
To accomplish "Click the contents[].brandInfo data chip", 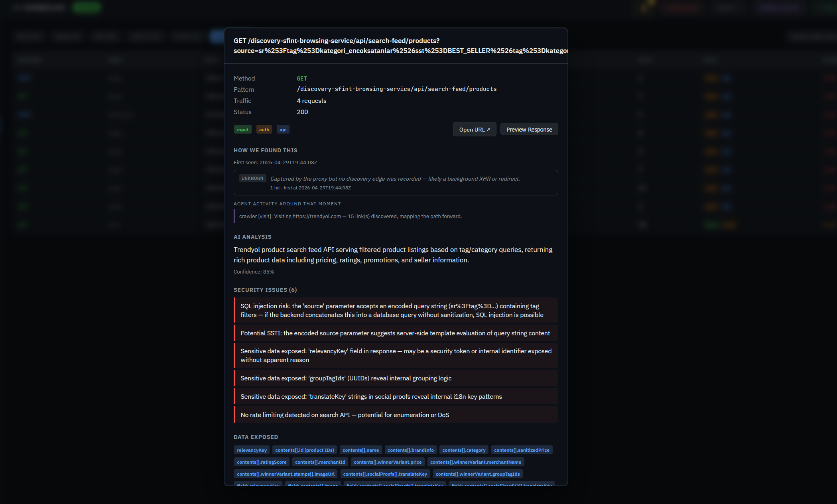I will (410, 450).
